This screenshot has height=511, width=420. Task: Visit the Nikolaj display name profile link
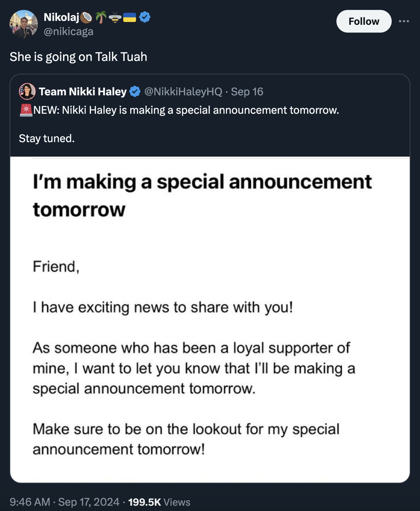[x=61, y=17]
